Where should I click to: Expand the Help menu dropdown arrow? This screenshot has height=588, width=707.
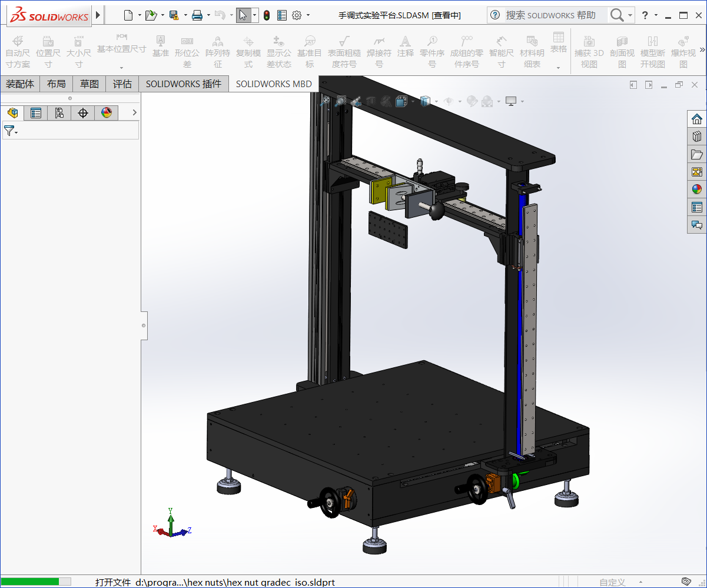[656, 15]
